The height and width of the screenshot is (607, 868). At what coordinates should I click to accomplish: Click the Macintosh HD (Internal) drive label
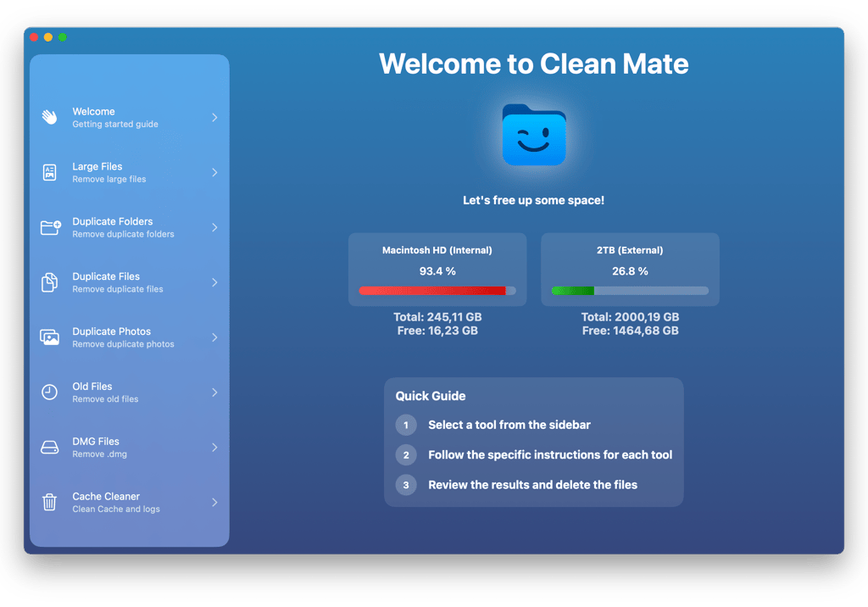pyautogui.click(x=437, y=250)
